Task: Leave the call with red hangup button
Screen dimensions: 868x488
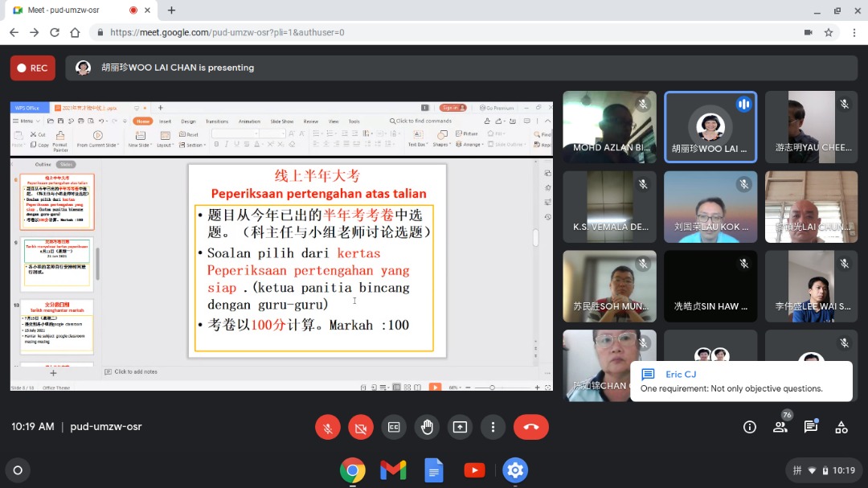Action: [530, 427]
